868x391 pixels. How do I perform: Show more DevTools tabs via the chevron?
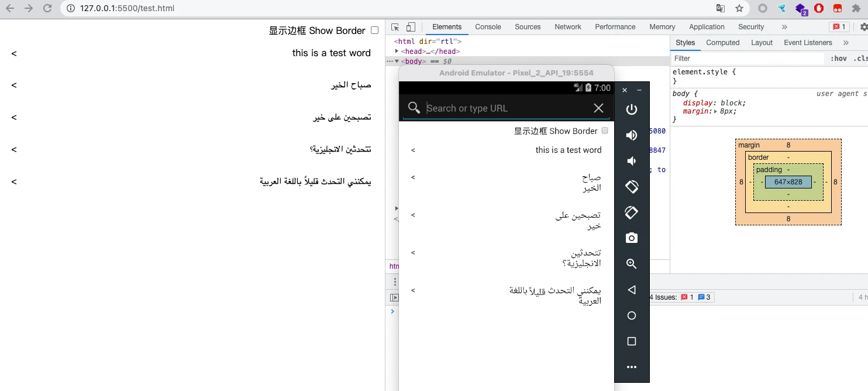tap(784, 27)
